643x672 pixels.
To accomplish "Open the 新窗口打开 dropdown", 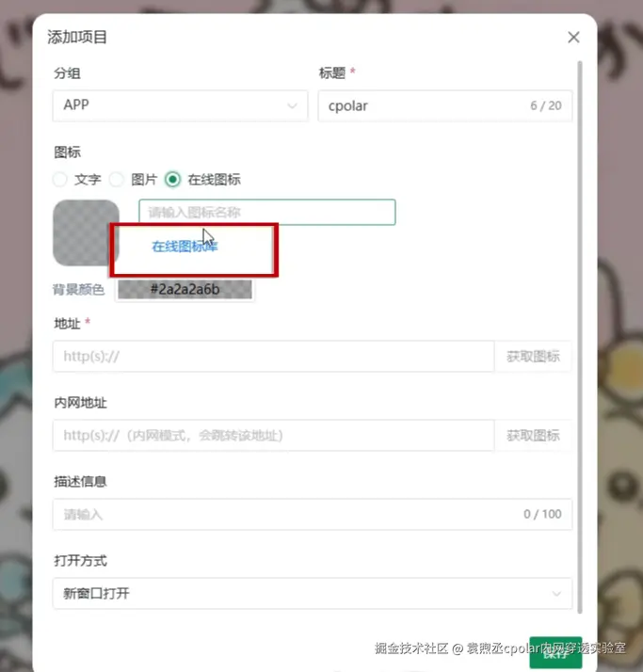I will (x=312, y=593).
